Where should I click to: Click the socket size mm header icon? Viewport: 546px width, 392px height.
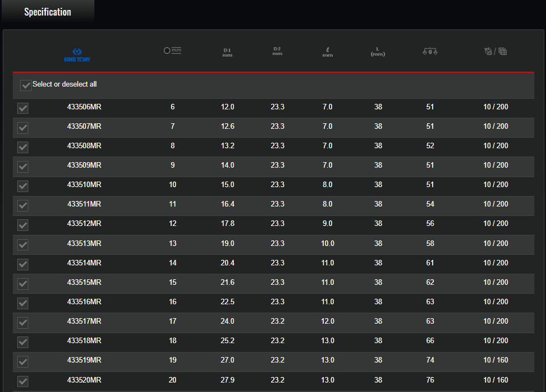(x=172, y=51)
